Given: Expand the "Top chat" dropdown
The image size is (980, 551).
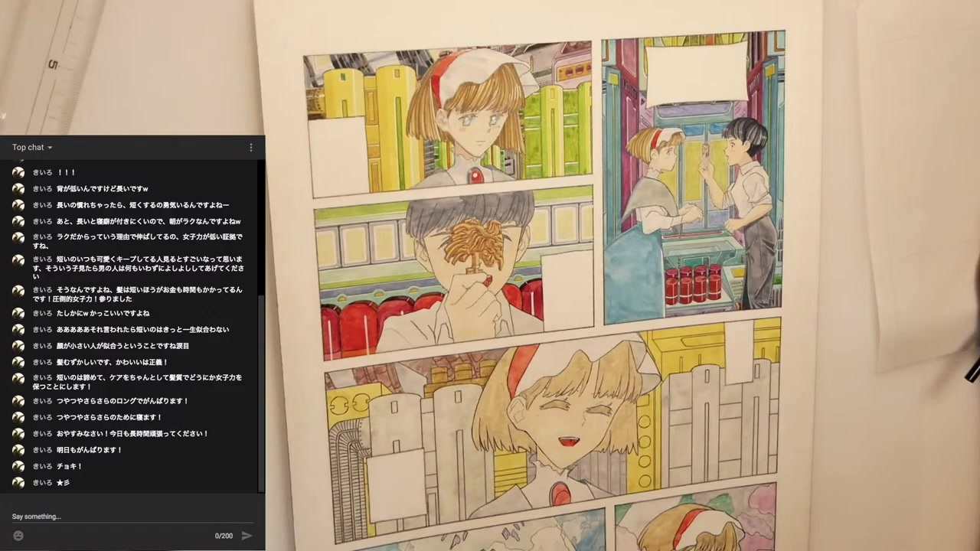Looking at the screenshot, I should pyautogui.click(x=32, y=148).
